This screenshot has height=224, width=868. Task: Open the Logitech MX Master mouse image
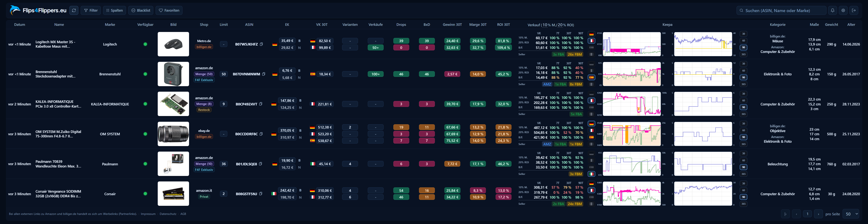173,44
